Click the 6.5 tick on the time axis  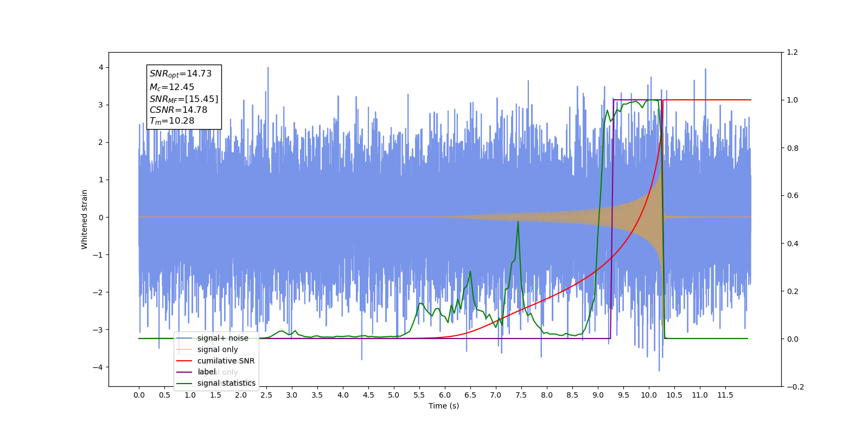(470, 395)
